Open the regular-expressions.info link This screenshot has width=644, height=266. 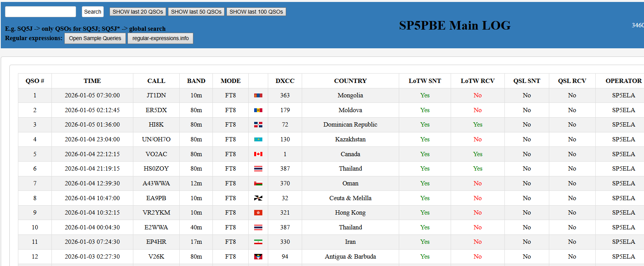(160, 38)
